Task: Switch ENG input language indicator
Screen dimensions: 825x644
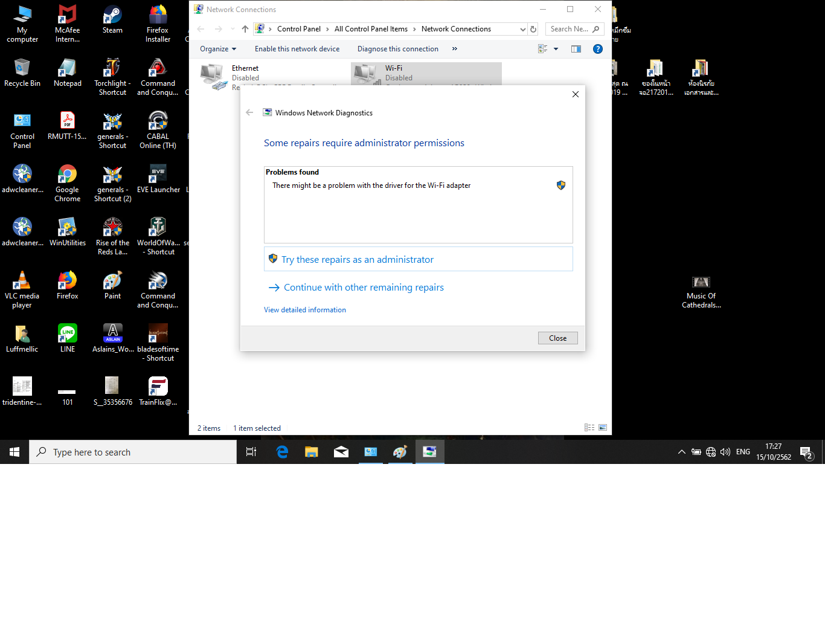Action: pos(743,452)
